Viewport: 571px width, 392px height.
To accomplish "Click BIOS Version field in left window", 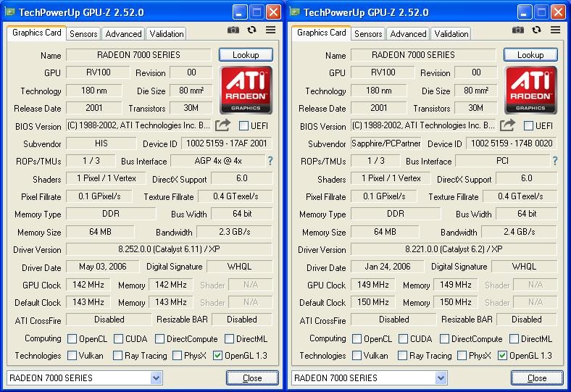I will click(x=138, y=125).
